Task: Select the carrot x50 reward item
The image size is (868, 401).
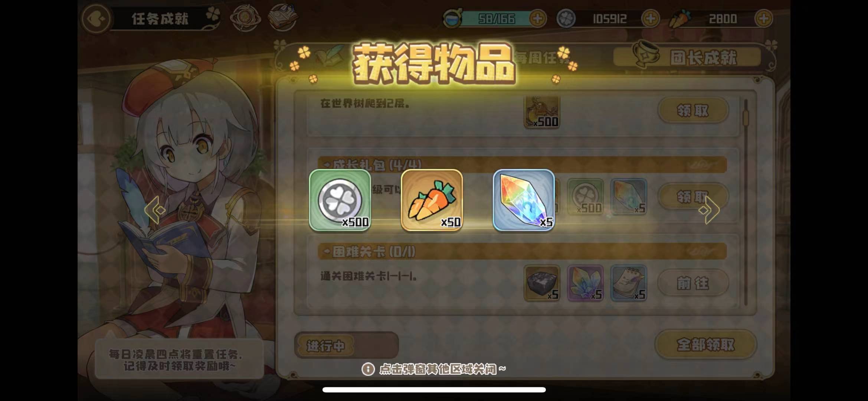Action: [432, 200]
